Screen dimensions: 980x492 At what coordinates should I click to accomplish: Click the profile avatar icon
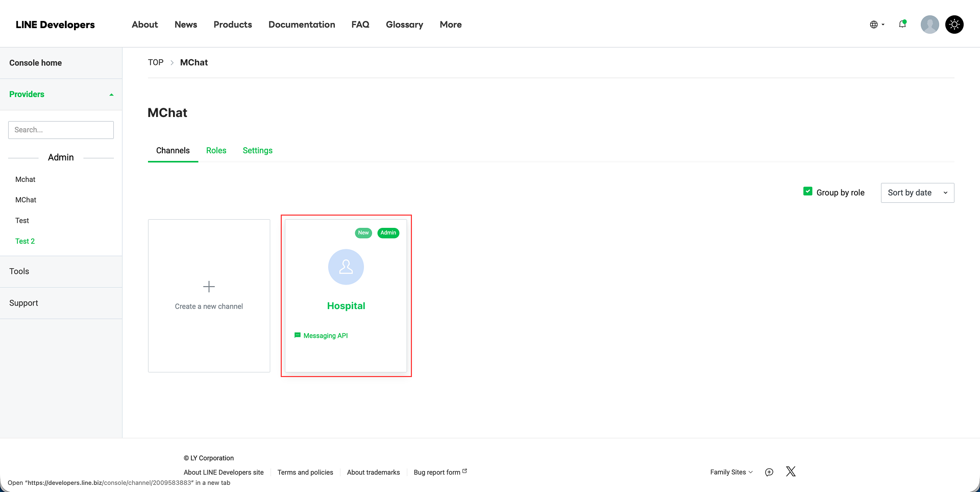929,24
